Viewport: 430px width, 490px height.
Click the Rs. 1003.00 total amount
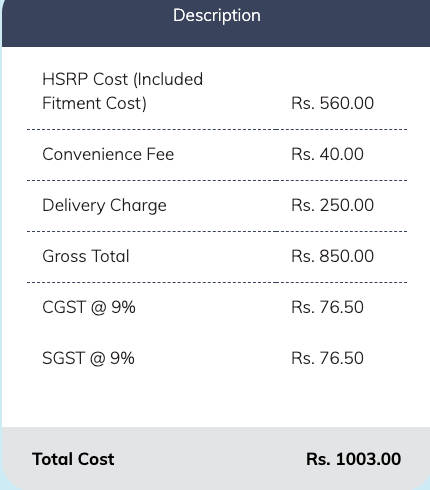coord(353,459)
